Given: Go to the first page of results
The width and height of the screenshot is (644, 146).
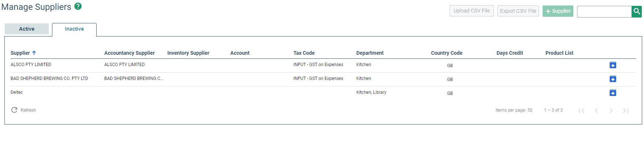Looking at the screenshot, I should [x=582, y=110].
